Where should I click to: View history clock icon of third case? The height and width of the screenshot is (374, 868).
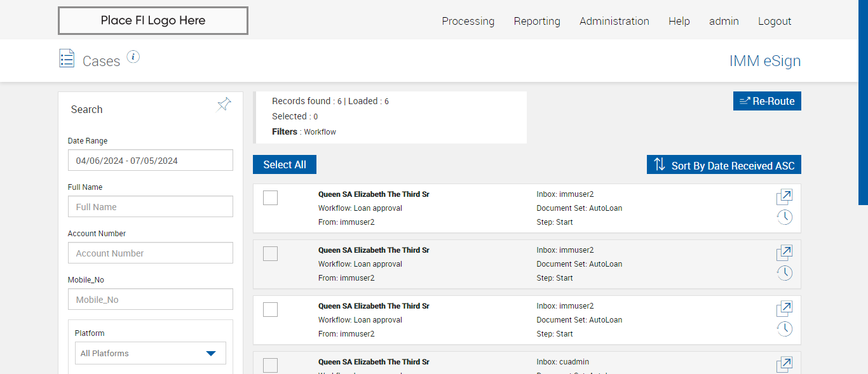point(785,329)
